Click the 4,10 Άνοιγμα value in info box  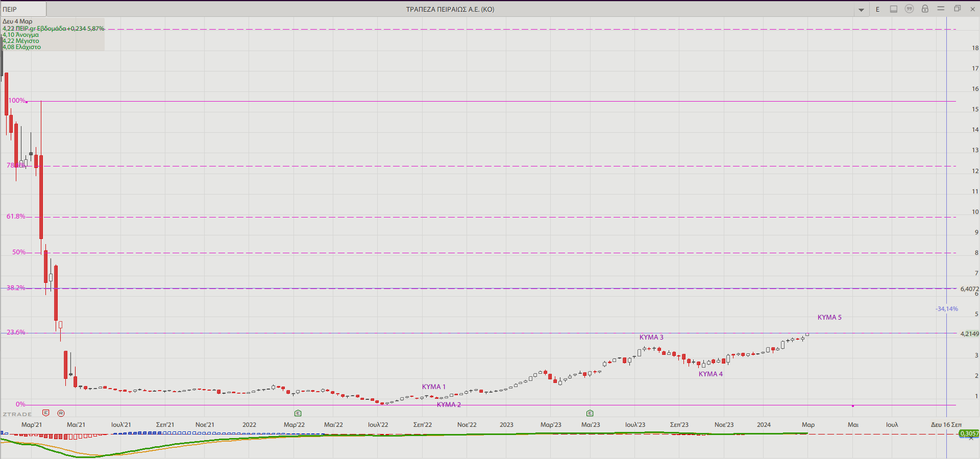pyautogui.click(x=20, y=35)
